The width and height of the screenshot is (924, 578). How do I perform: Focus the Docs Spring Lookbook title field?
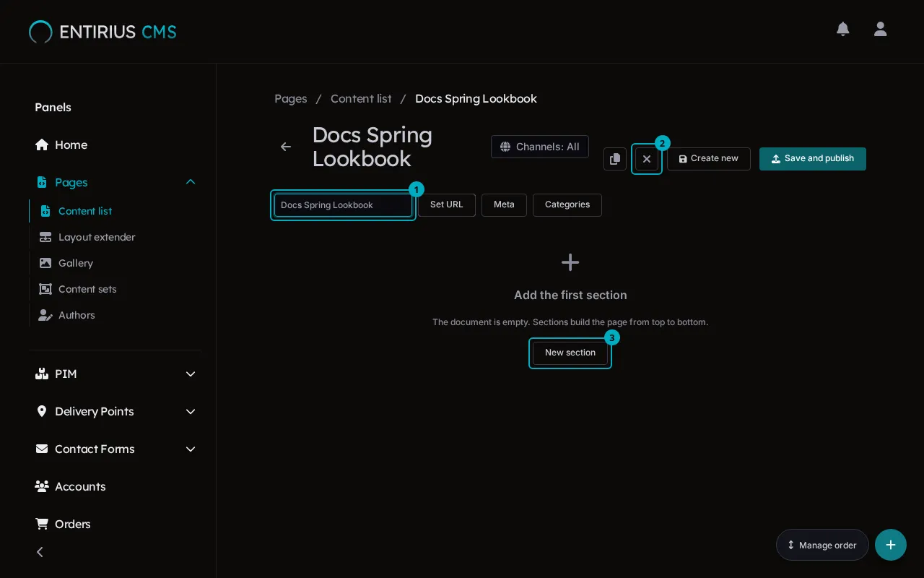coord(343,205)
